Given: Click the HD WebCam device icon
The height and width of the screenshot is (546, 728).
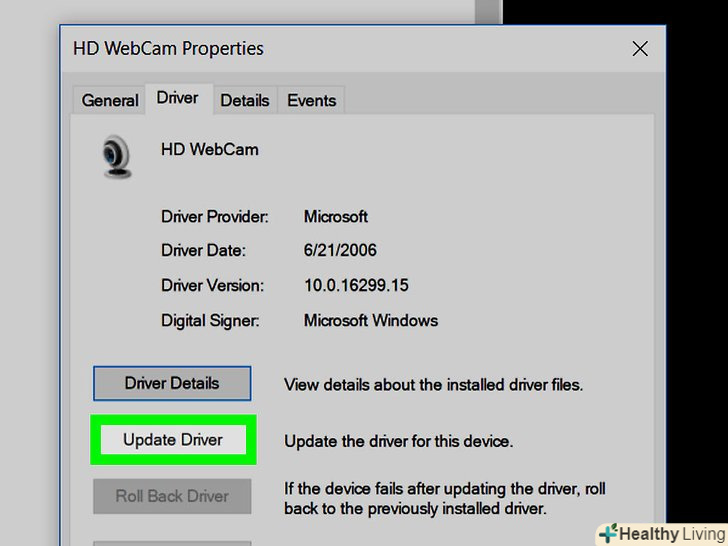Looking at the screenshot, I should pyautogui.click(x=116, y=156).
